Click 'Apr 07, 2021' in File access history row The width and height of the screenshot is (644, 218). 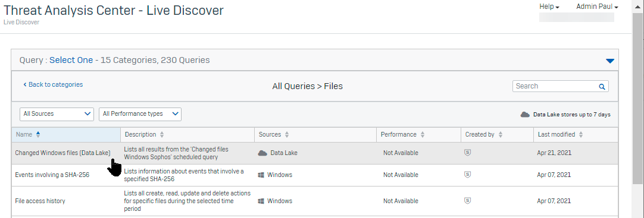(x=554, y=201)
